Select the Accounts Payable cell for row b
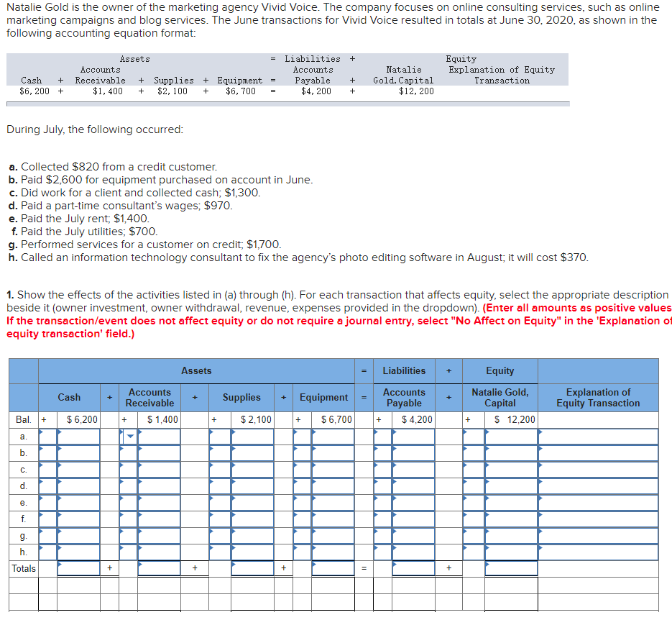The image size is (672, 620). coord(405,452)
